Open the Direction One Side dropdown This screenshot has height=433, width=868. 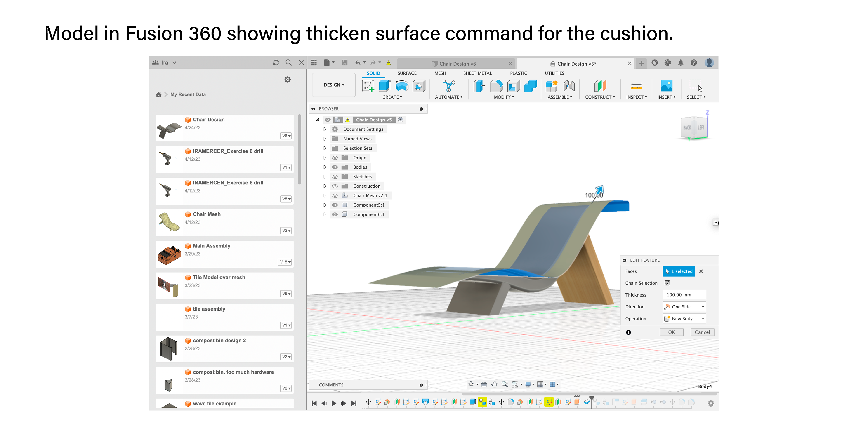(x=684, y=307)
